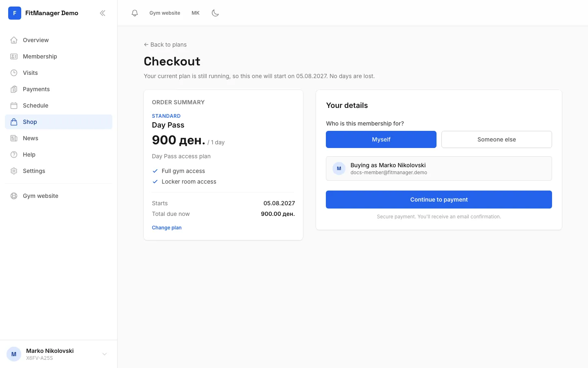Click the Visits clock icon
Screen dimensions: 588x368
tap(14, 73)
